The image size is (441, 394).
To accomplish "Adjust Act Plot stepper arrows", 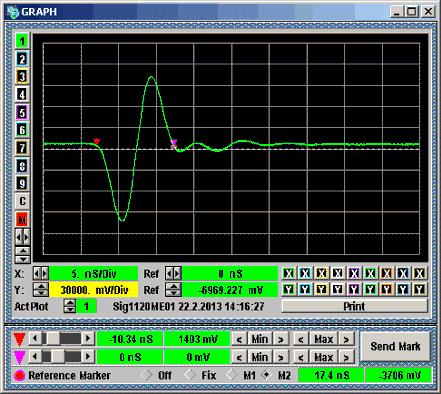I will (70, 306).
